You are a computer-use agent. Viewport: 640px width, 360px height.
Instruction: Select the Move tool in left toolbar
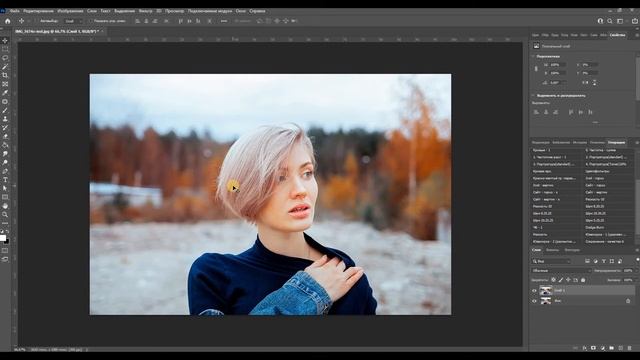coord(5,40)
